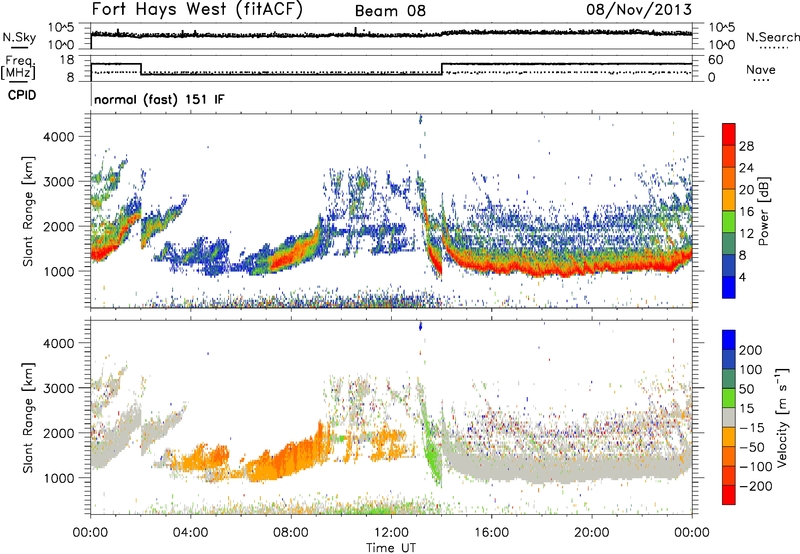Click the "-200" label on Velocity colorbar
The height and width of the screenshot is (554, 800).
point(757,486)
